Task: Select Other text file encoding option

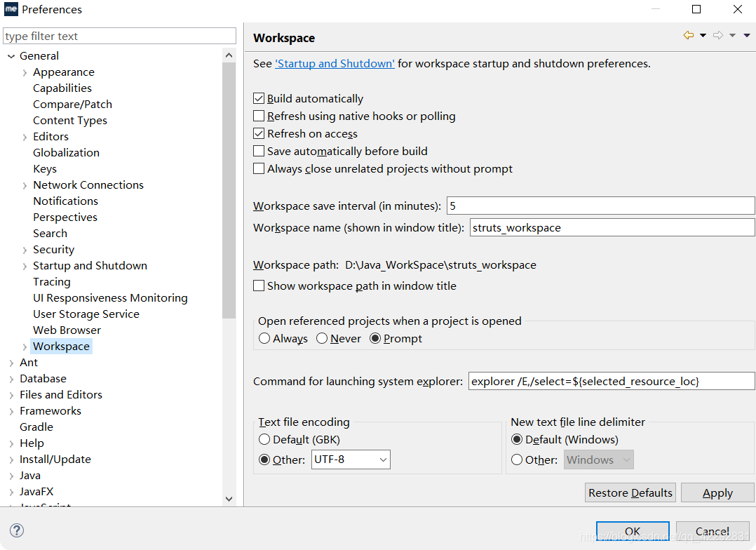Action: coord(264,460)
